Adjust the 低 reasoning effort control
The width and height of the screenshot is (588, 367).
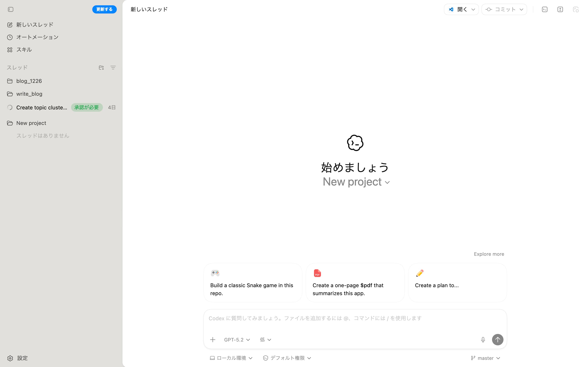pos(265,340)
